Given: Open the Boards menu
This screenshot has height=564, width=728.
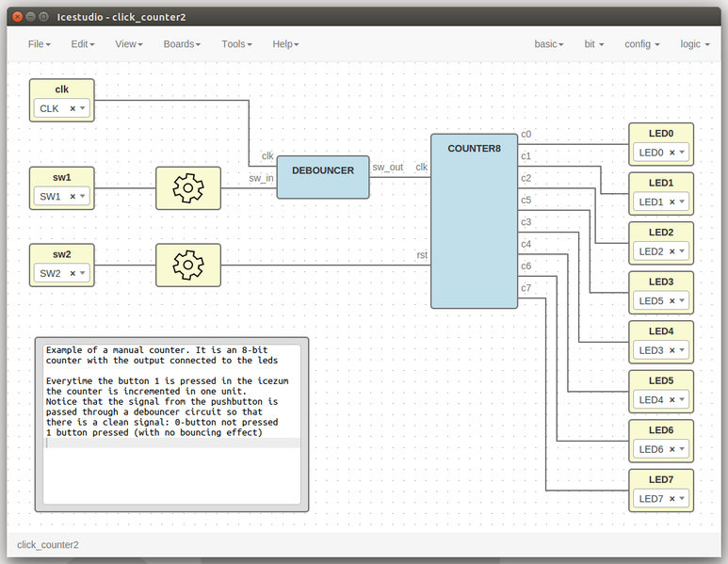Looking at the screenshot, I should click(182, 44).
